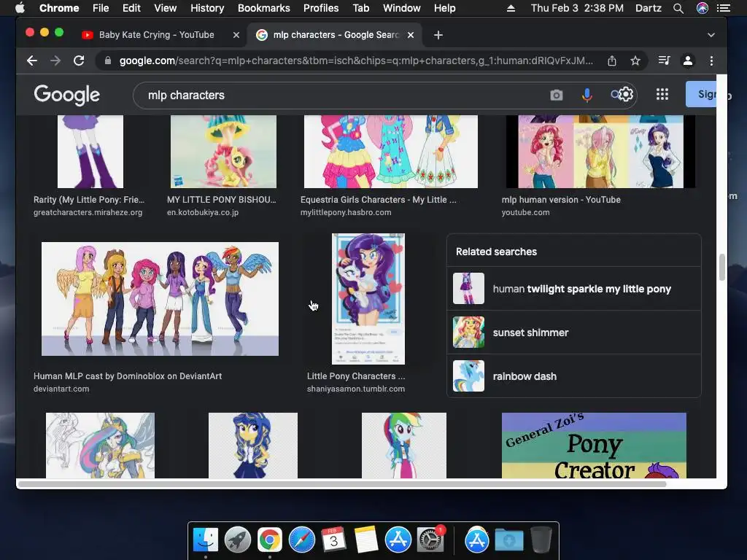Click the Chrome forward arrow

55,61
